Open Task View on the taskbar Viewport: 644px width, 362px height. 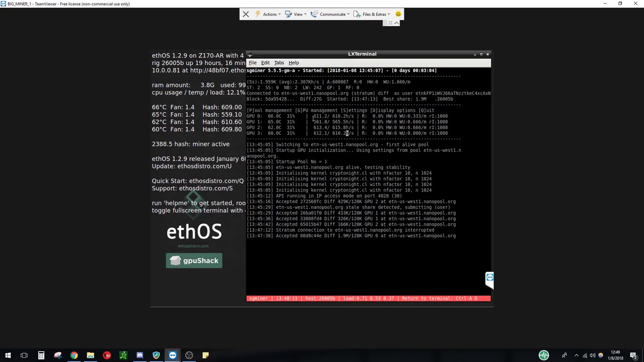point(24,355)
